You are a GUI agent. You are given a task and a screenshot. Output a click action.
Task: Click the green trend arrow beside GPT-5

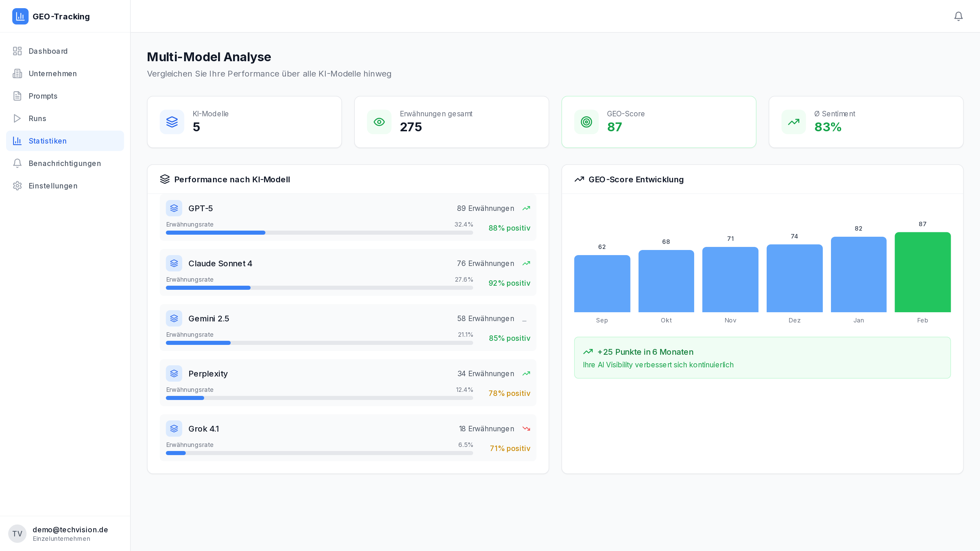tap(526, 208)
